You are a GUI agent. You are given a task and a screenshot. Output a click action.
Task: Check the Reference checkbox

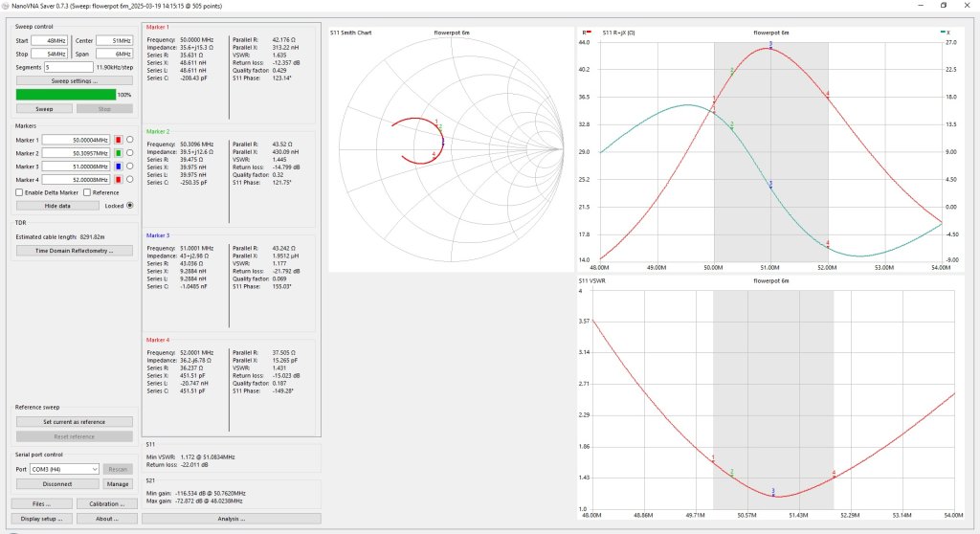(87, 192)
